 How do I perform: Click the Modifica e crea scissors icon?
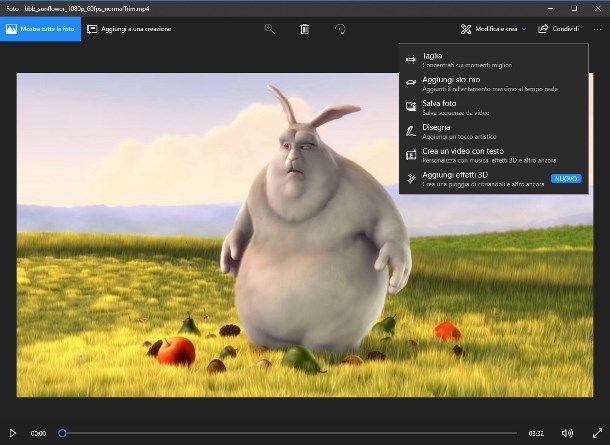pos(466,29)
